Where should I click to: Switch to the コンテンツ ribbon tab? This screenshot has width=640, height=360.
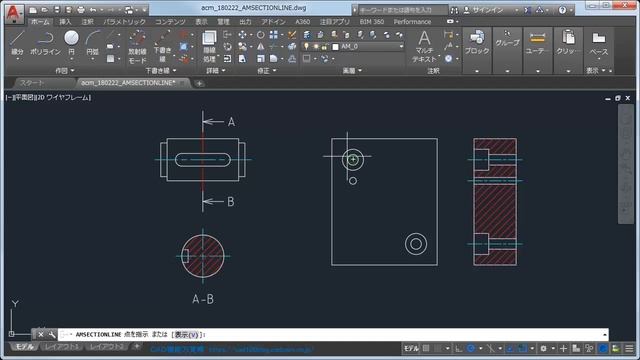170,22
